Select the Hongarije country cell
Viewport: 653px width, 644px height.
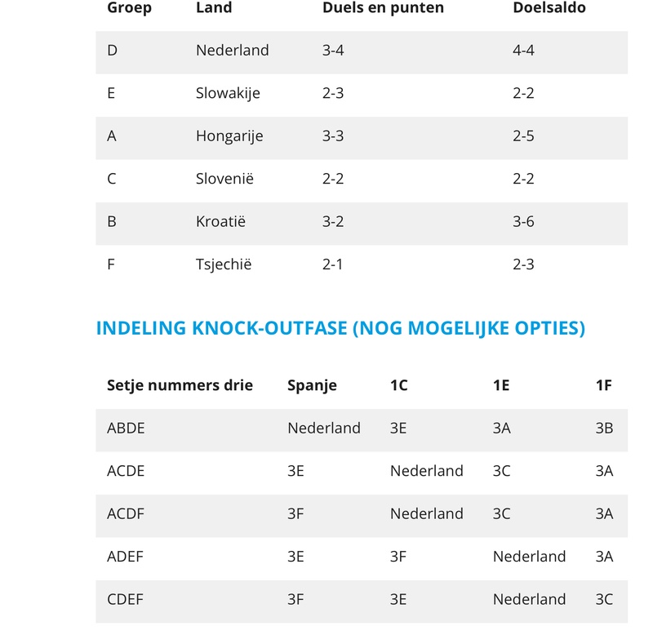[x=229, y=136]
